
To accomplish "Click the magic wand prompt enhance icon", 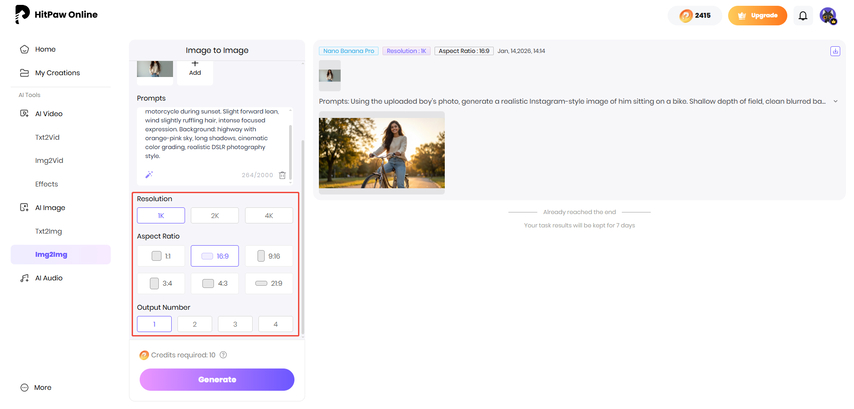I will pyautogui.click(x=149, y=175).
